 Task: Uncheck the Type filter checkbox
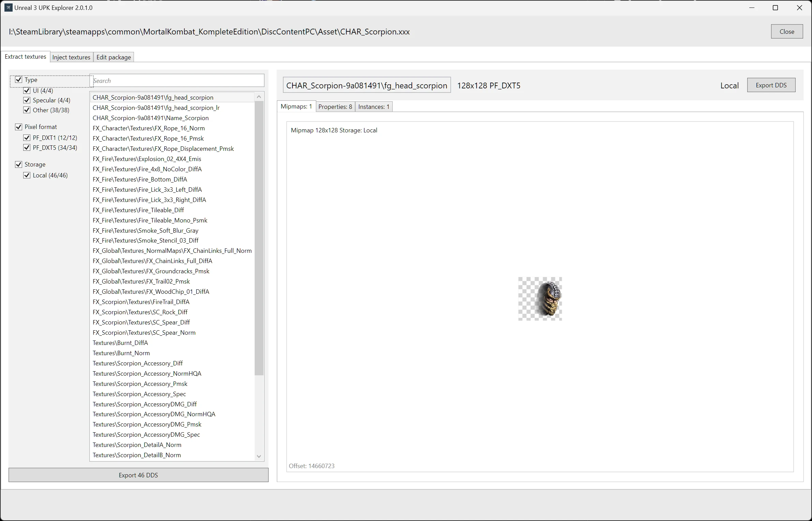[x=19, y=79]
